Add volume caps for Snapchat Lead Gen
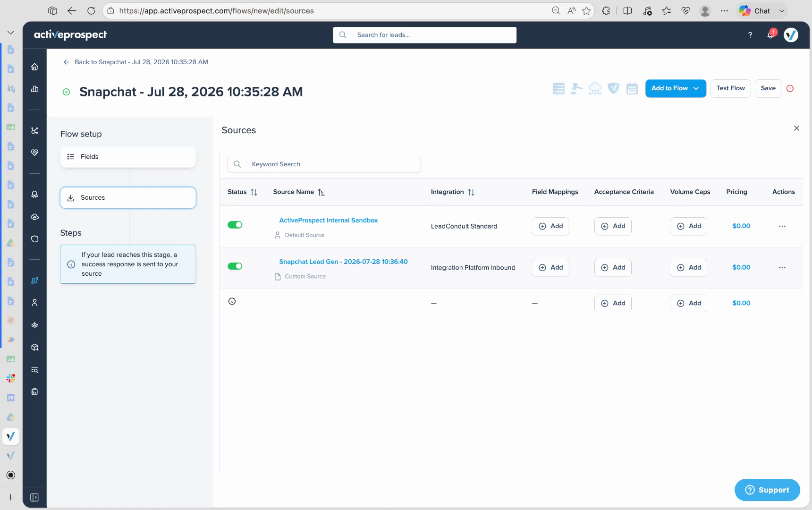 [689, 267]
